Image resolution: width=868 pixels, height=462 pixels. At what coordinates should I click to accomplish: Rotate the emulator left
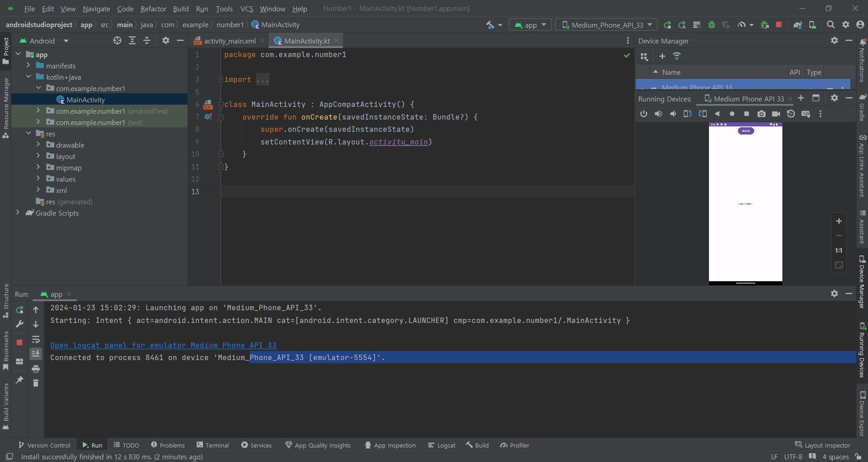click(688, 114)
